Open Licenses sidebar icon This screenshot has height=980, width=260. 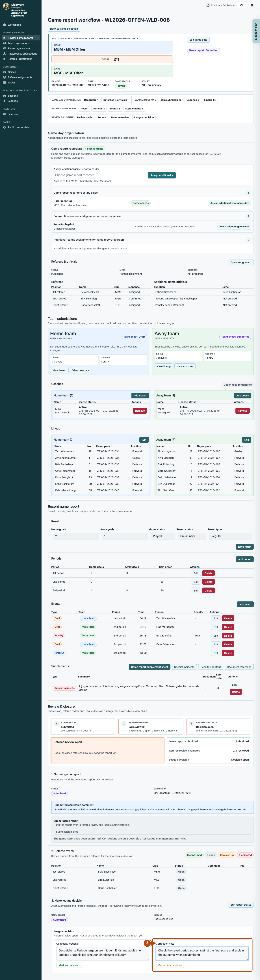tap(5, 114)
